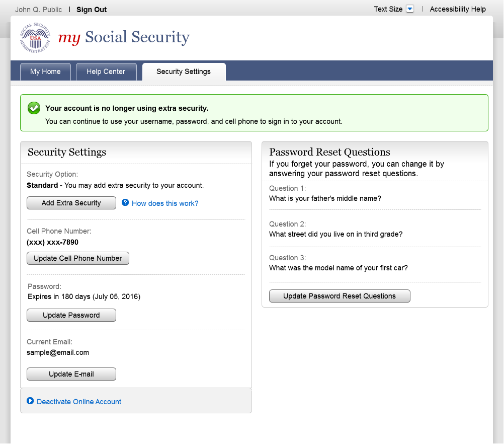Open the How does this work link
The image size is (504, 444).
click(x=165, y=203)
